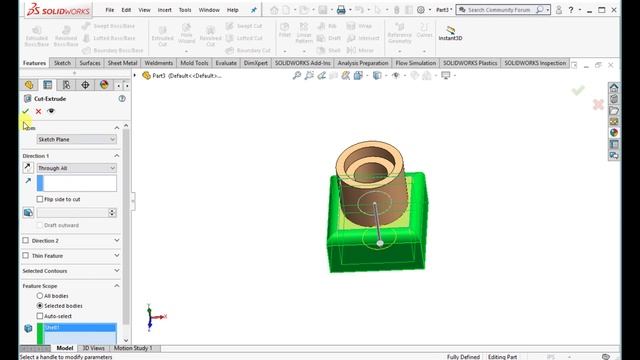Image resolution: width=640 pixels, height=360 pixels.
Task: Click Instant3D toolbar button
Action: point(450,33)
